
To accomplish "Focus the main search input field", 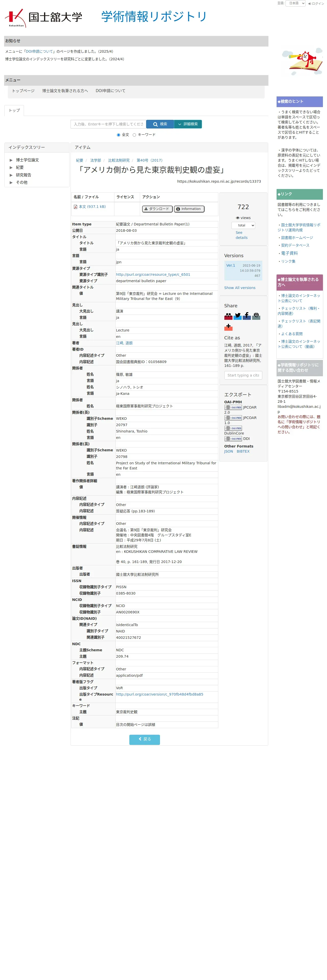I will coord(108,124).
